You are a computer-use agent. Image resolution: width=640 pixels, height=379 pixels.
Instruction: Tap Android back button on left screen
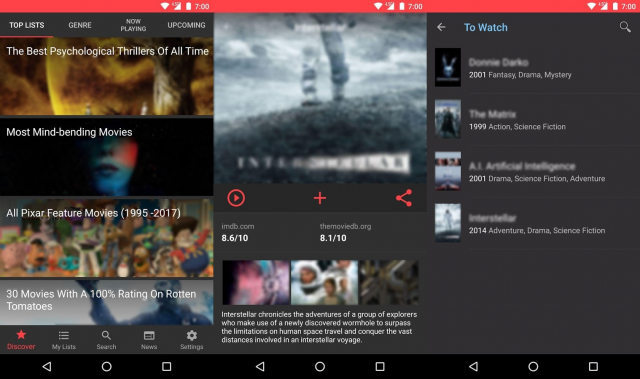(x=47, y=366)
